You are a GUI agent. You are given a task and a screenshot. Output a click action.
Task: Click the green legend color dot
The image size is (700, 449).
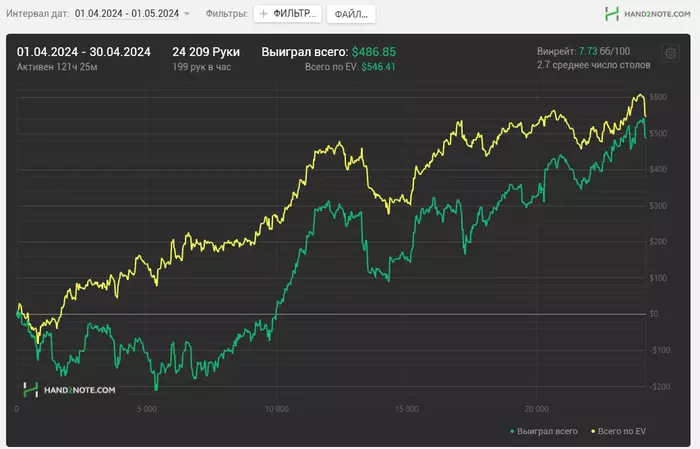512,431
